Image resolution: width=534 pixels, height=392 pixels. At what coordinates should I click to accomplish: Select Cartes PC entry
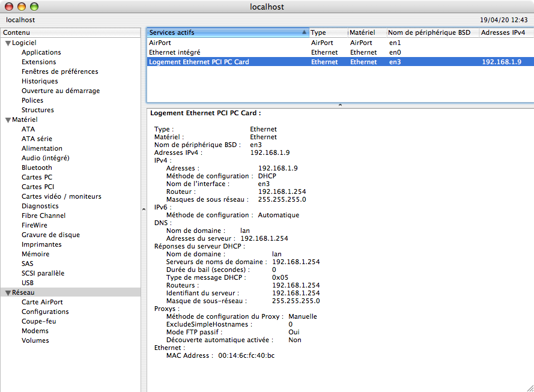(37, 177)
